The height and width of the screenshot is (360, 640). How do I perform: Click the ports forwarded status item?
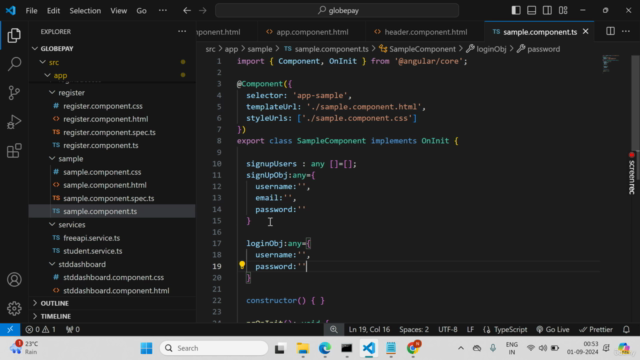pyautogui.click(x=73, y=329)
